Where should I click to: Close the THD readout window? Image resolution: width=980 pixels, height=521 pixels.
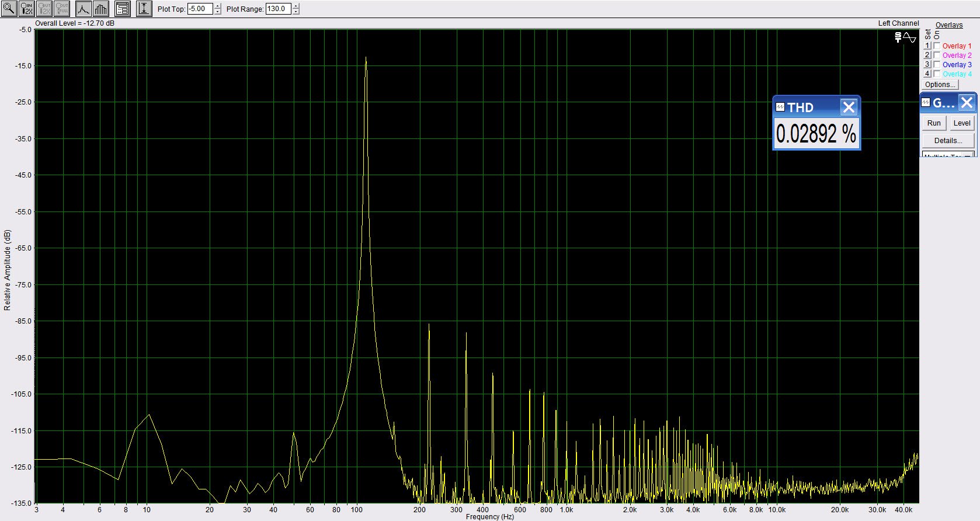coord(849,107)
